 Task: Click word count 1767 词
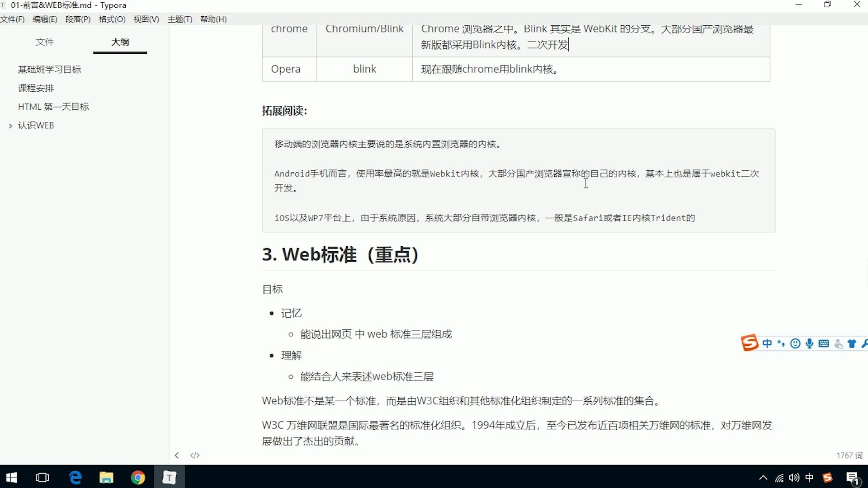849,455
